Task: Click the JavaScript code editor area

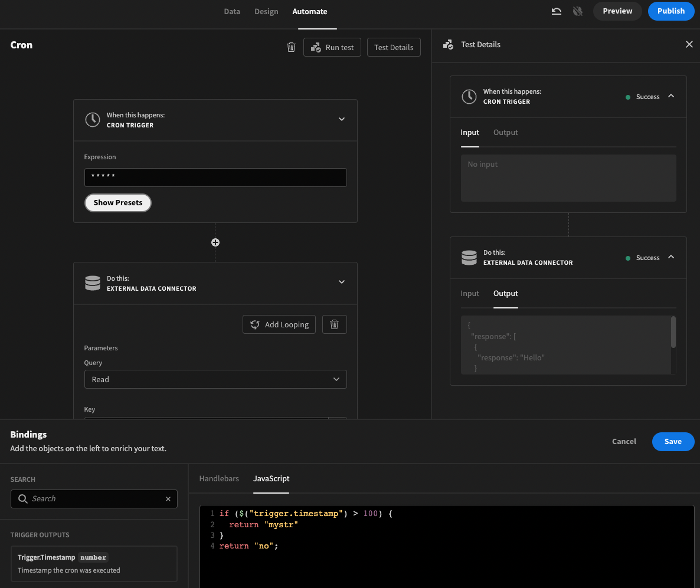Action: [x=447, y=547]
